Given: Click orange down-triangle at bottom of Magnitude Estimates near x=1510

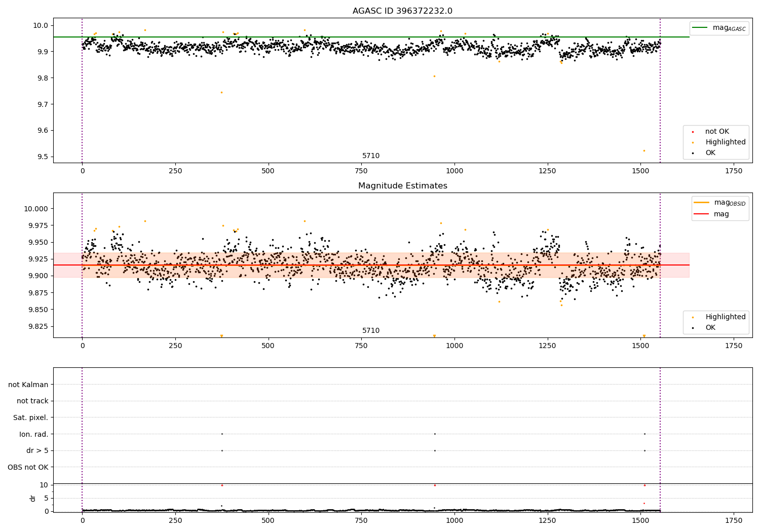Looking at the screenshot, I should [x=644, y=336].
